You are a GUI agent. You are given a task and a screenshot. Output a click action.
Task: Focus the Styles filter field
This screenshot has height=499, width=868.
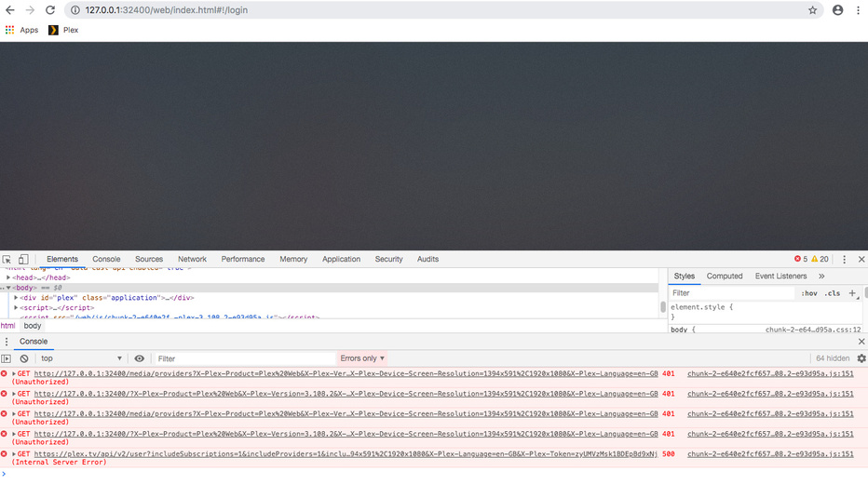click(x=731, y=293)
